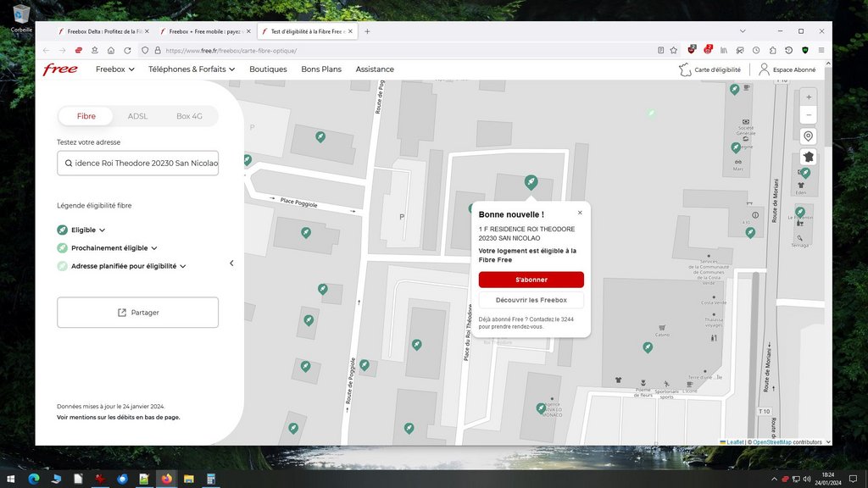
Task: Open the OpenStreetMap attribution link
Action: coord(772,442)
